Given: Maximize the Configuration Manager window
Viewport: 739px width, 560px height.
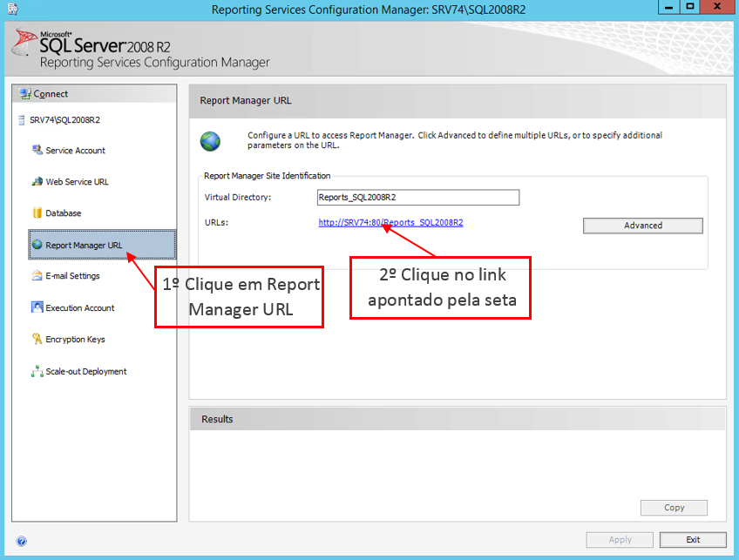Looking at the screenshot, I should coord(690,7).
